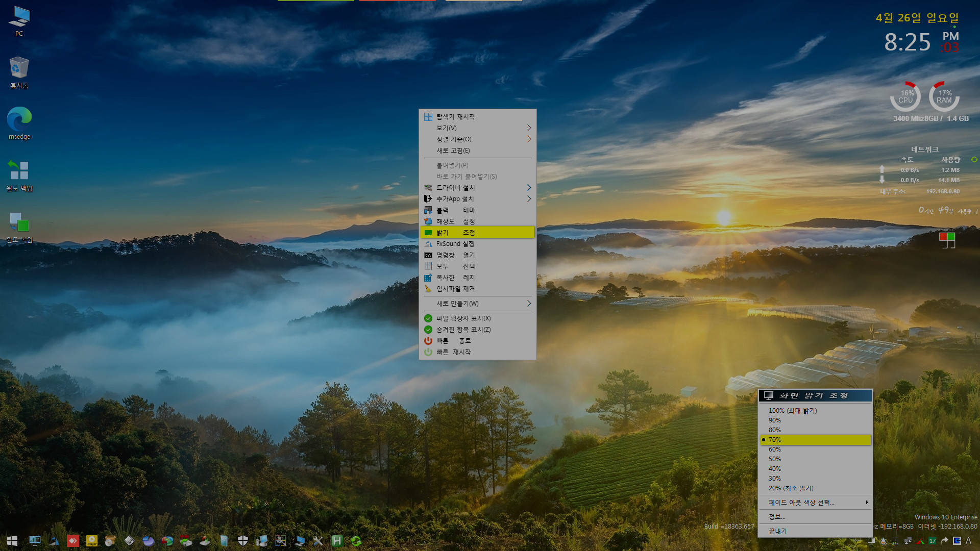Select the 해상도 설정 menu entry
This screenshot has height=551, width=980.
coord(477,221)
